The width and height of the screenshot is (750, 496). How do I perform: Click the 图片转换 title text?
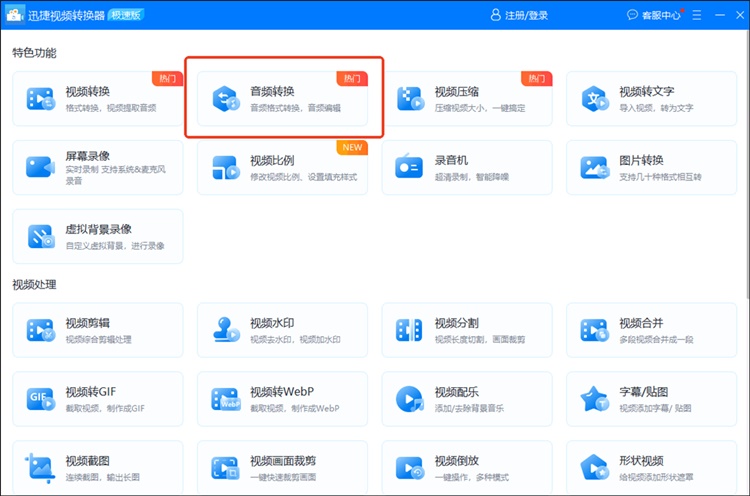click(x=641, y=160)
